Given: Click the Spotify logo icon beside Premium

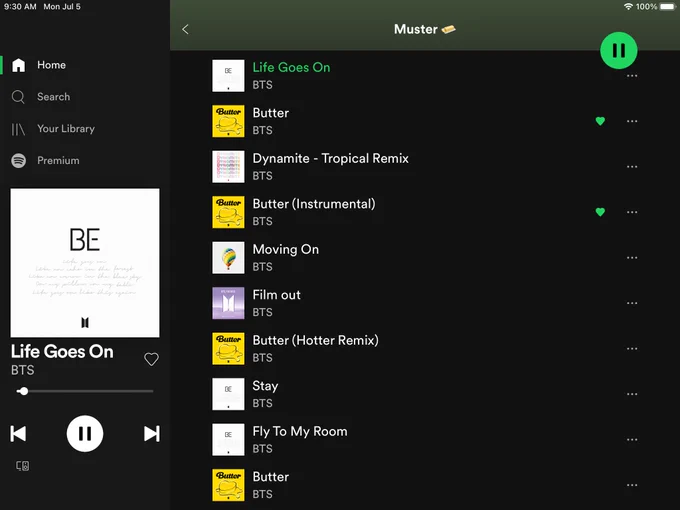Looking at the screenshot, I should point(18,160).
